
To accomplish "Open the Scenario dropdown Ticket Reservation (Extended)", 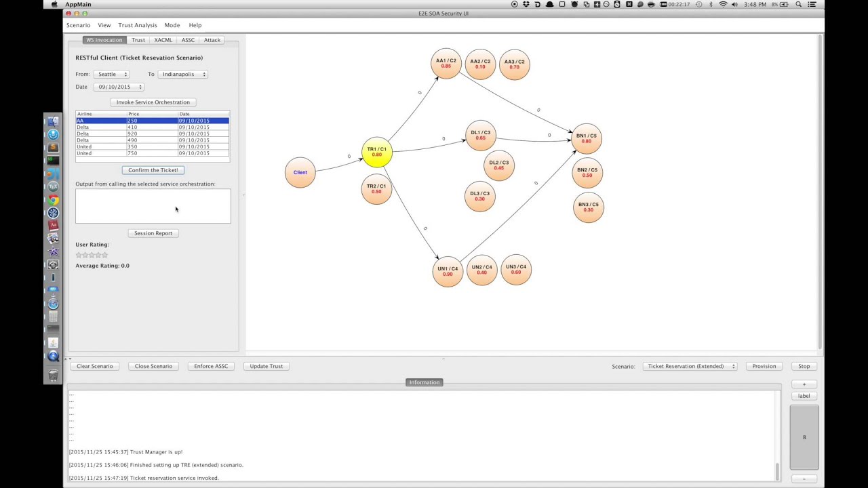I will [x=690, y=366].
